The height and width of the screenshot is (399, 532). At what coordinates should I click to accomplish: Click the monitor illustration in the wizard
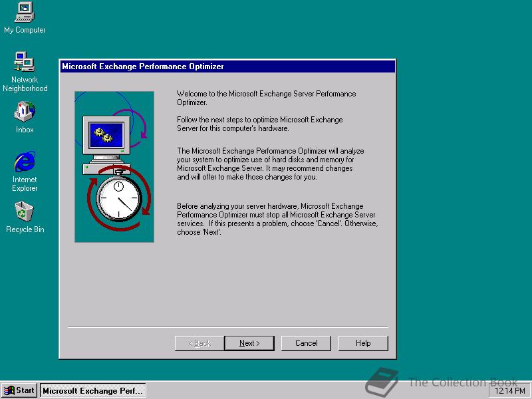[x=107, y=133]
